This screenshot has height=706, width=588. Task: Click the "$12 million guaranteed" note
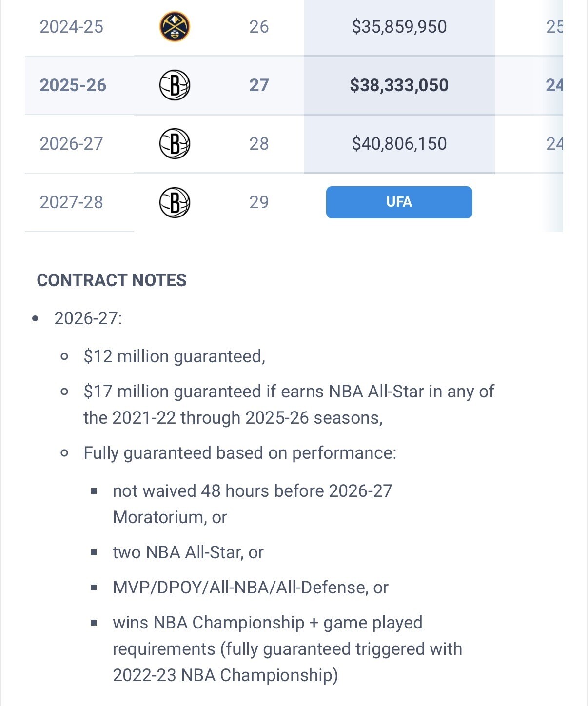[x=174, y=356]
